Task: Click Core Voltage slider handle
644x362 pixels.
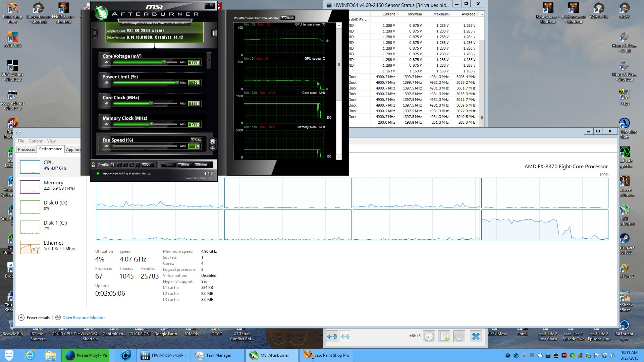Action: coord(164,62)
